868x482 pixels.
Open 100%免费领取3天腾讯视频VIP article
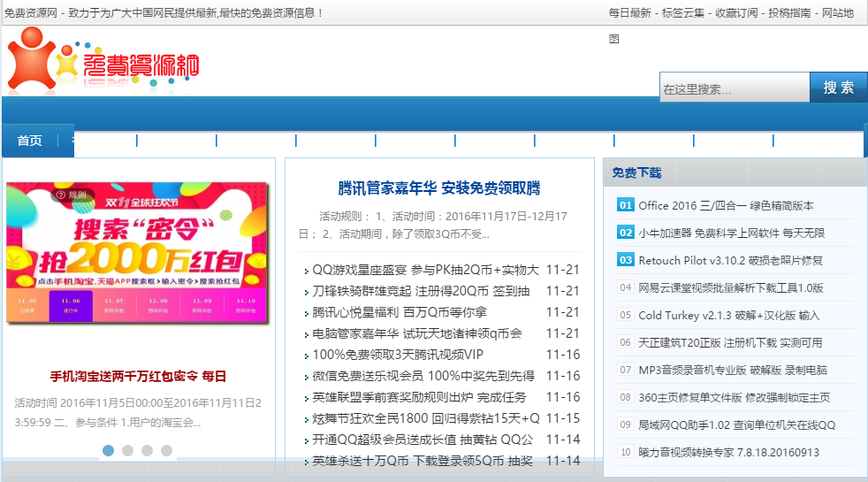pos(398,355)
